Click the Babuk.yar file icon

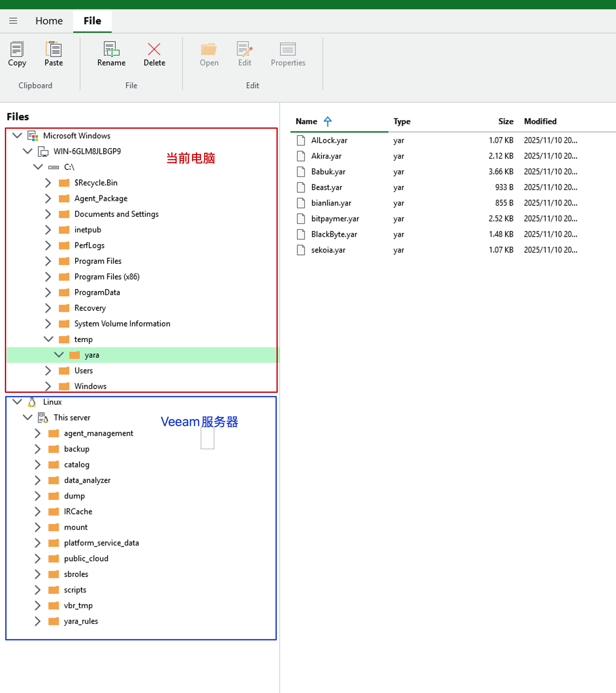tap(301, 172)
